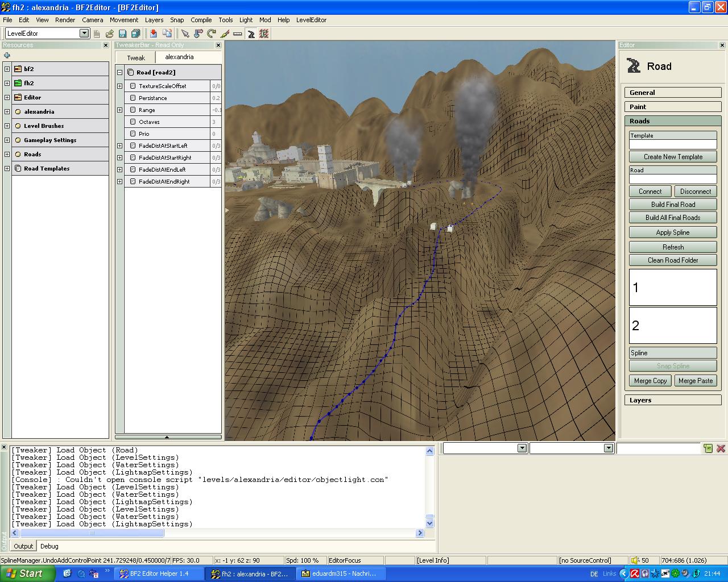Click the output horizontal scrollbar thumb
The image size is (728, 582).
point(92,533)
